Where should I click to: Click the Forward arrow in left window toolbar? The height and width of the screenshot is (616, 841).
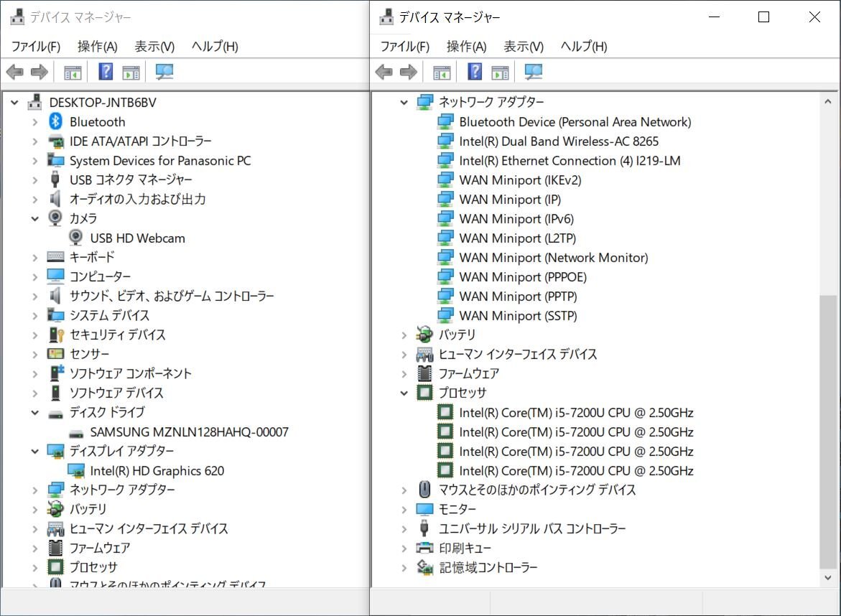pos(40,71)
